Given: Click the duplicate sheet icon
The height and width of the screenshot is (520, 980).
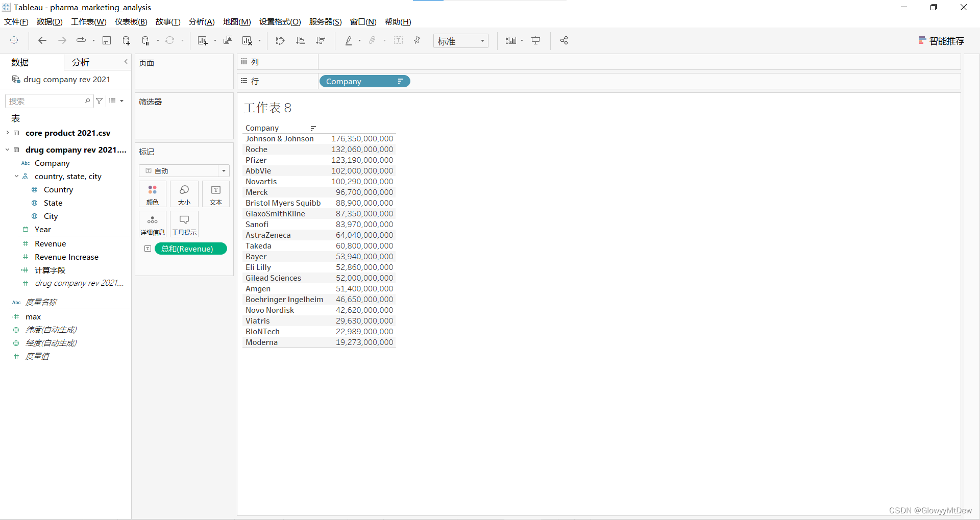Looking at the screenshot, I should 228,40.
